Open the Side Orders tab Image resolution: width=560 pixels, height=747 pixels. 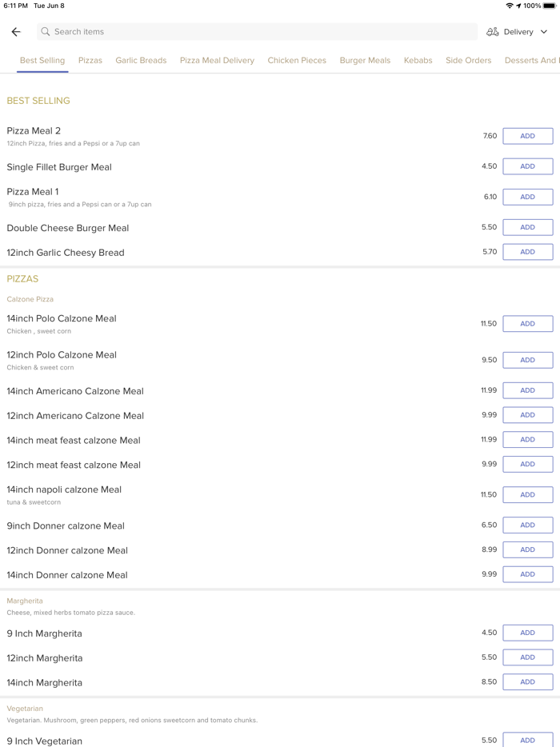click(x=468, y=60)
